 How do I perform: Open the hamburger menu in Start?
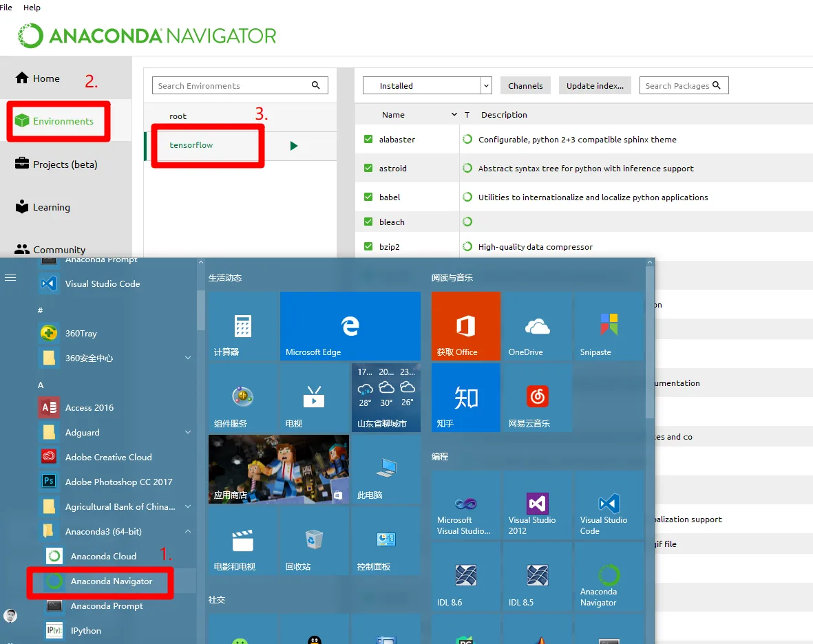pos(10,278)
